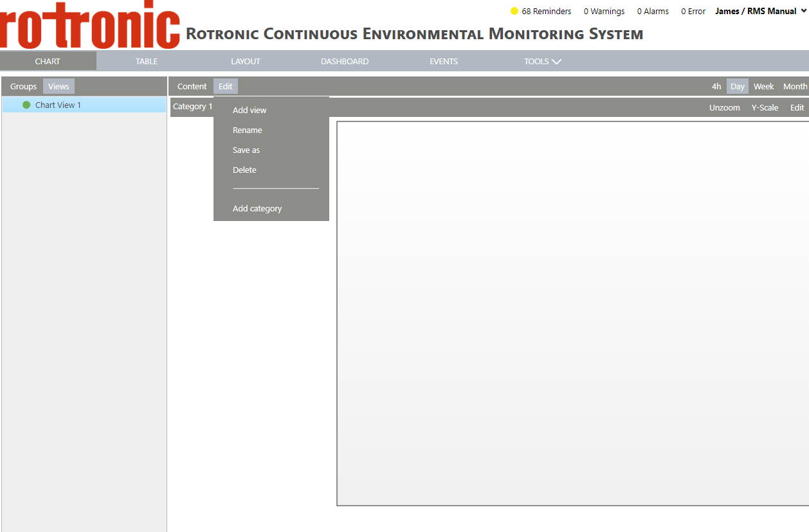Open the 68 Reminders list
Viewport: 809px width, 532px height.
pos(546,11)
